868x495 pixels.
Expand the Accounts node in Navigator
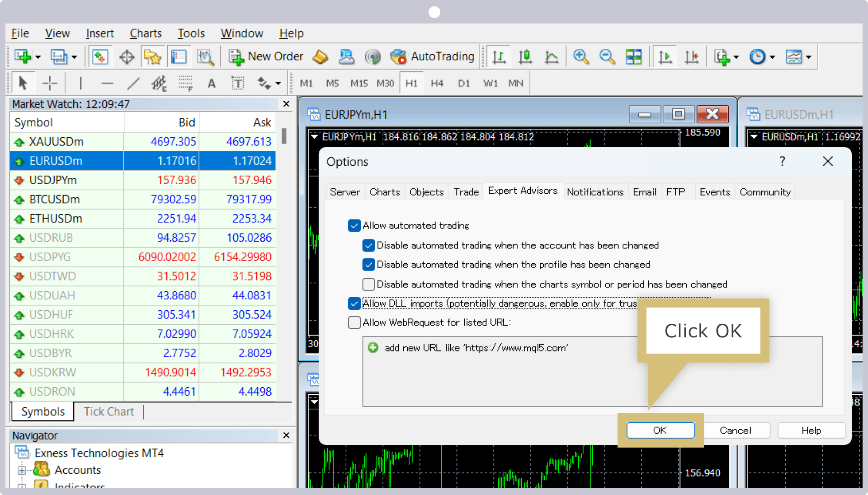(22, 471)
